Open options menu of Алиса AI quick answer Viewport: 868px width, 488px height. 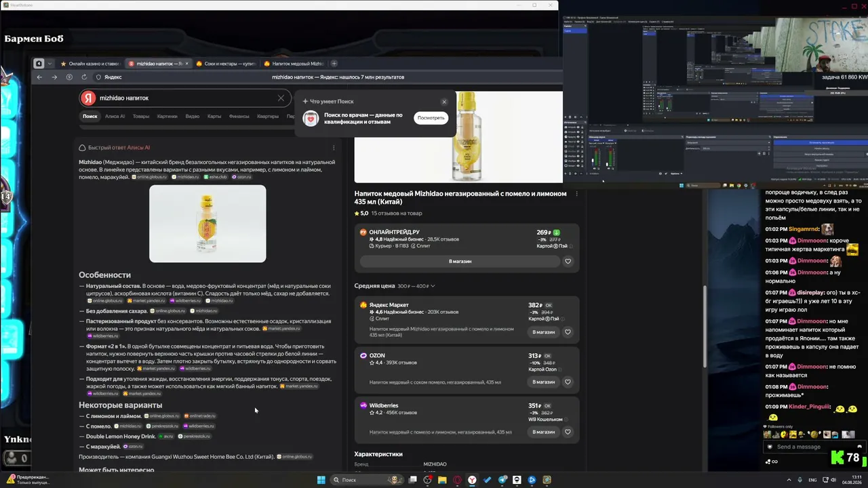[334, 148]
